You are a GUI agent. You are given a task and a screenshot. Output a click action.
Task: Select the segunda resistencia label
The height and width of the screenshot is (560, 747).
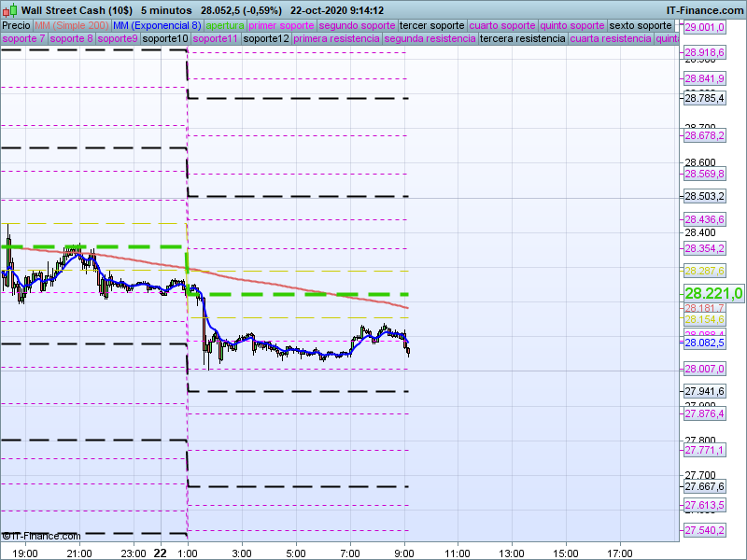pyautogui.click(x=430, y=38)
